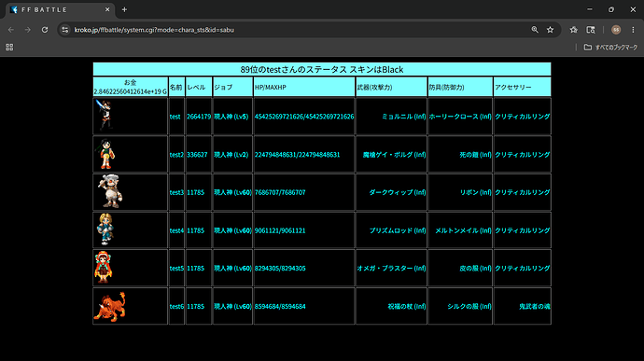Open the extensions icon in the toolbar

click(x=574, y=30)
